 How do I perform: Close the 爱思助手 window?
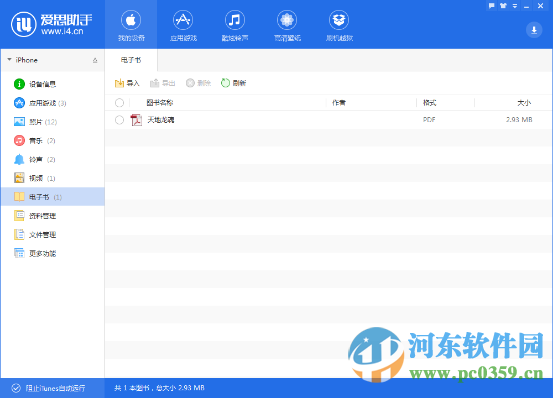click(540, 6)
